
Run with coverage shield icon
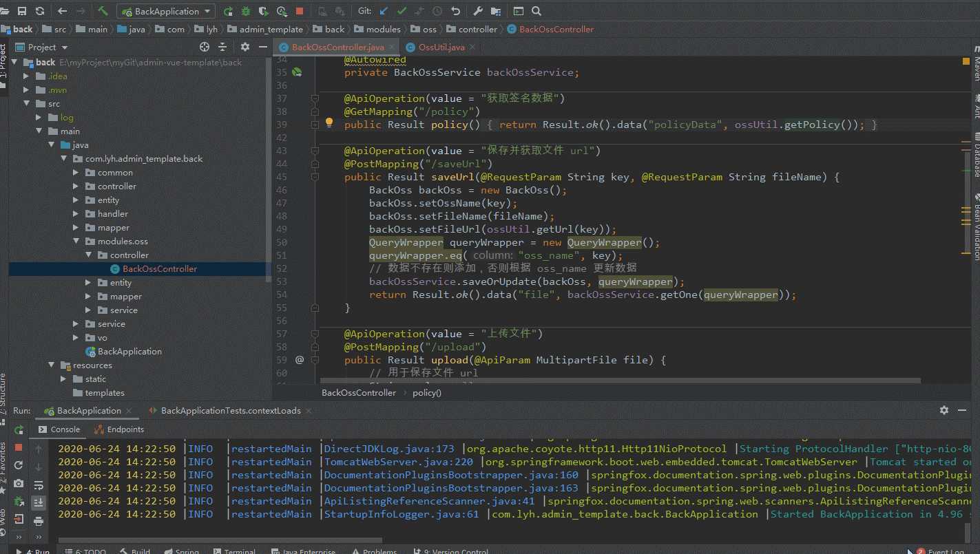[x=264, y=11]
